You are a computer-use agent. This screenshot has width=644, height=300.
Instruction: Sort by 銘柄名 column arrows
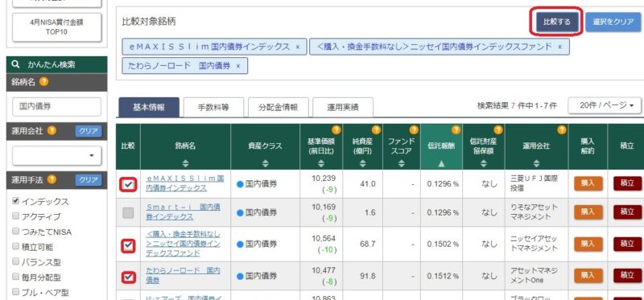(186, 163)
